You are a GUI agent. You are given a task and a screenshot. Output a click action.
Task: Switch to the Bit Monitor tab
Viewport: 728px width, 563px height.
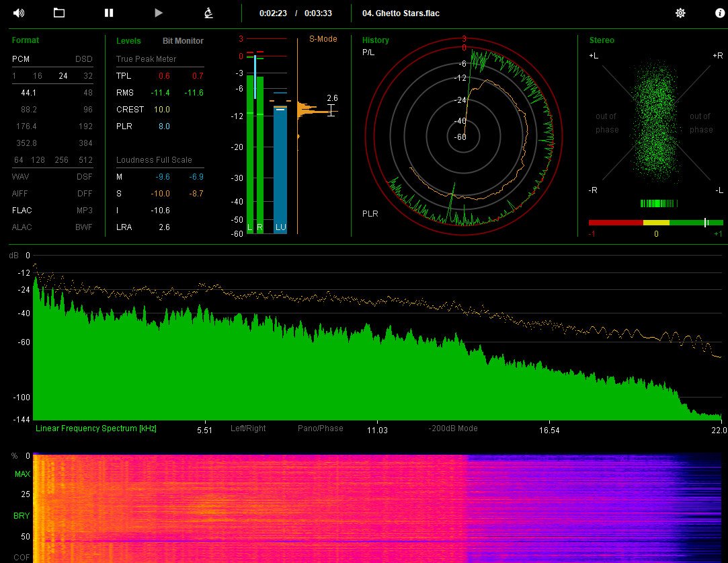[x=183, y=41]
